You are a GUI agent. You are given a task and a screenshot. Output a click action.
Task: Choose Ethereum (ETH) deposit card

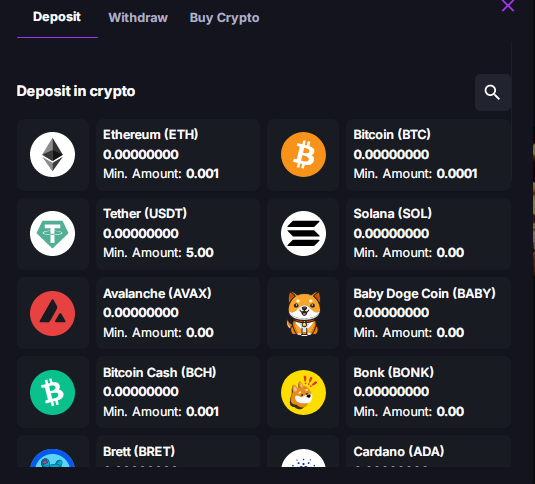178,155
